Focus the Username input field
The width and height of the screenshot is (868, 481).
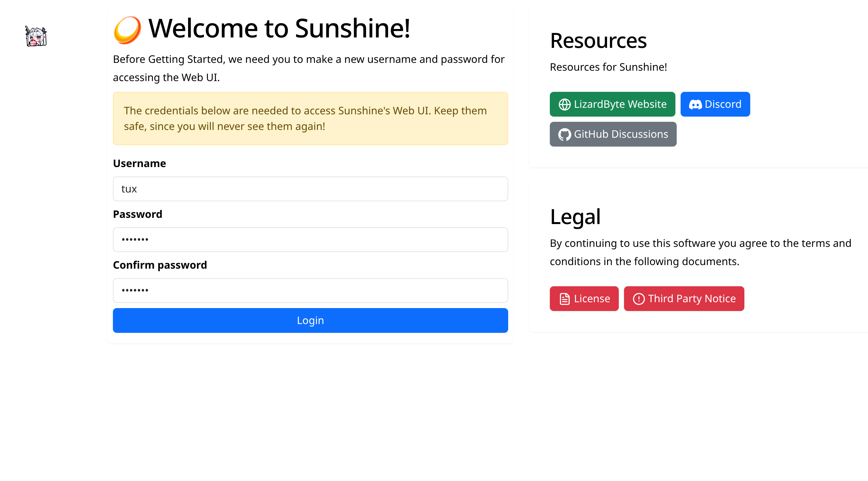pos(310,189)
